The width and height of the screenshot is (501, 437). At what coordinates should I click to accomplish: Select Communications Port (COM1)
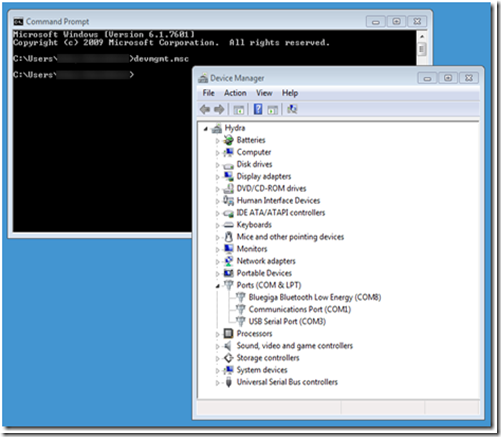click(300, 309)
